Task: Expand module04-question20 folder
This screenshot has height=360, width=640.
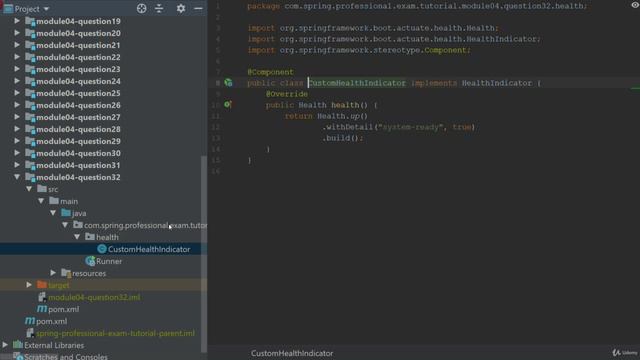Action: tap(17, 33)
